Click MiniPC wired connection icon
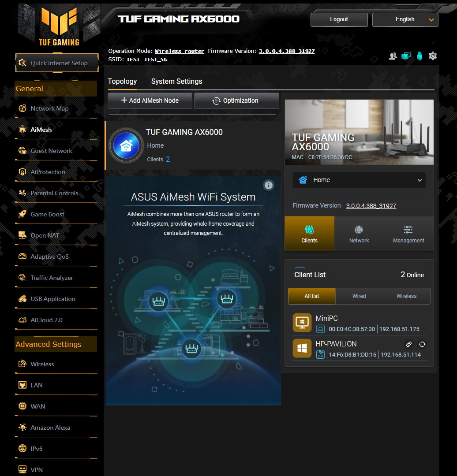The image size is (457, 476). coord(320,329)
